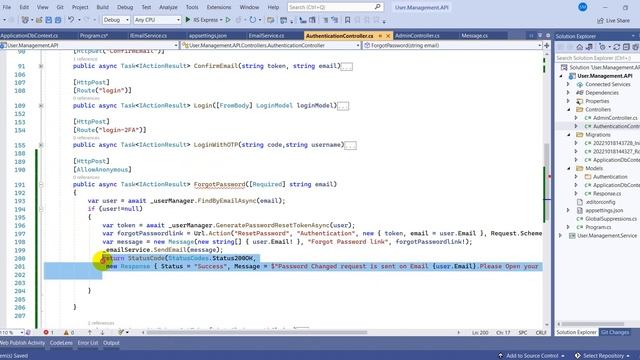
Task: Open the CodeLens panel tab
Action: tap(61, 343)
